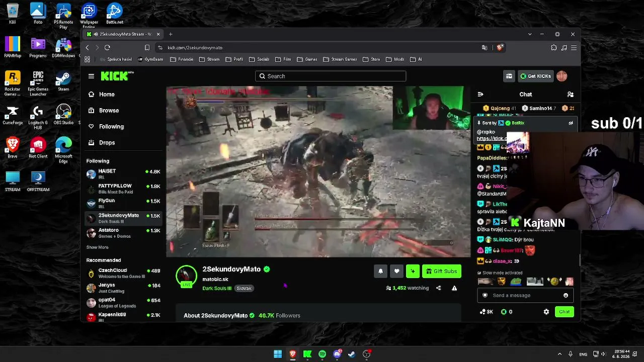This screenshot has height=362, width=644.
Task: Open the Profil bookmarks folder
Action: click(x=234, y=59)
